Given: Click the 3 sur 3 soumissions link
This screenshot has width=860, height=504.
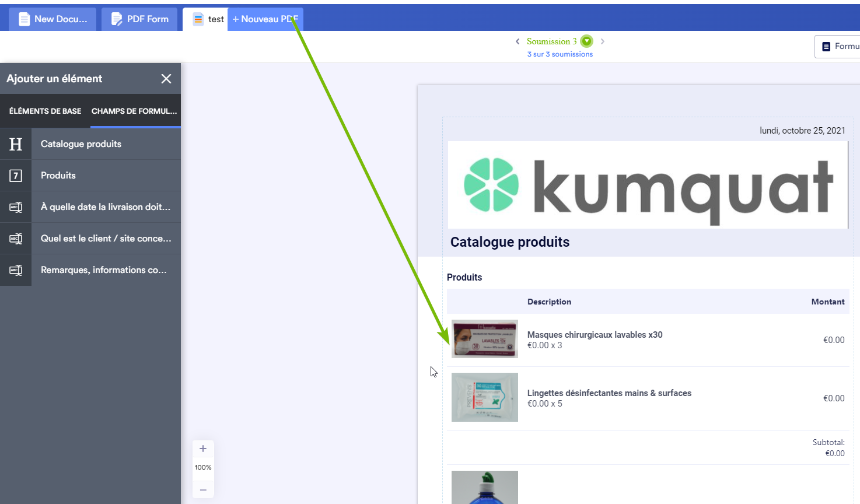Looking at the screenshot, I should click(560, 54).
